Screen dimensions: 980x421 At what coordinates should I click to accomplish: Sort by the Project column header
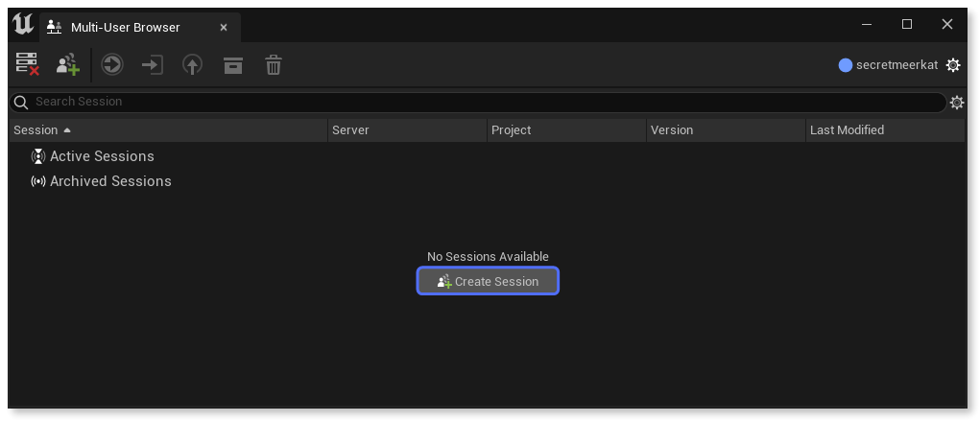567,129
